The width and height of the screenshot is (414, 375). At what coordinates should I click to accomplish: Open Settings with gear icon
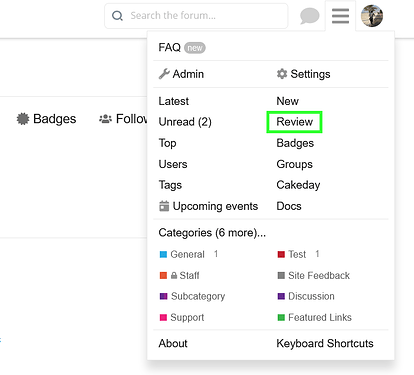(x=303, y=74)
